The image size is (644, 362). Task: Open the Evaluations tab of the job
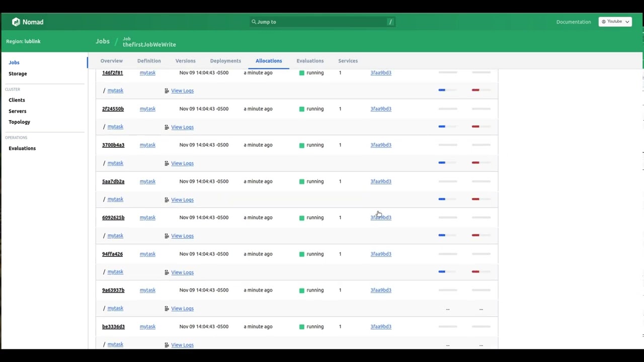click(x=310, y=61)
